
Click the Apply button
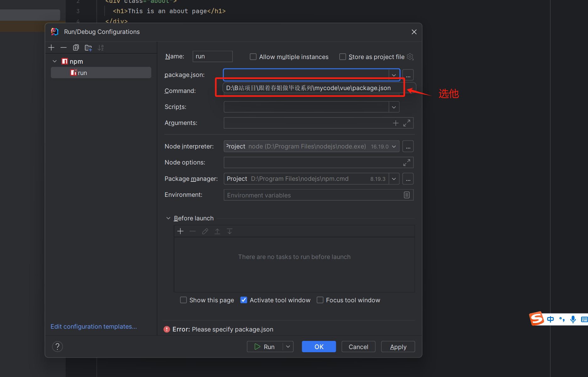click(x=398, y=347)
